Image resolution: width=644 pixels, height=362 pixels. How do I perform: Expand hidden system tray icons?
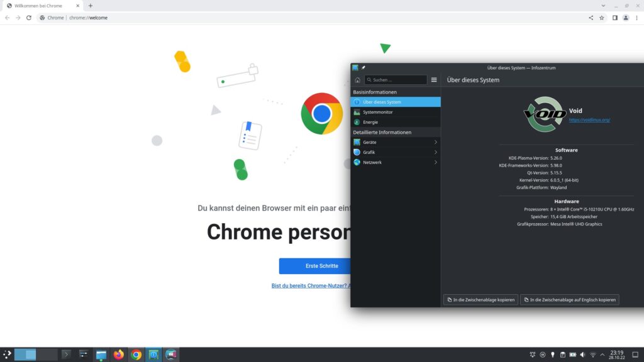(x=602, y=354)
